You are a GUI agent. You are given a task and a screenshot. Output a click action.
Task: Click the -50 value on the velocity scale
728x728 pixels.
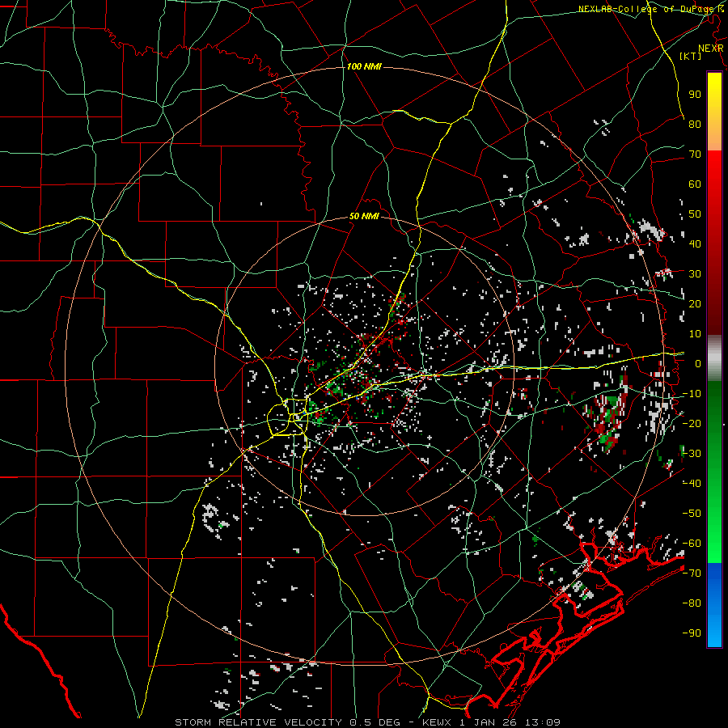692,514
